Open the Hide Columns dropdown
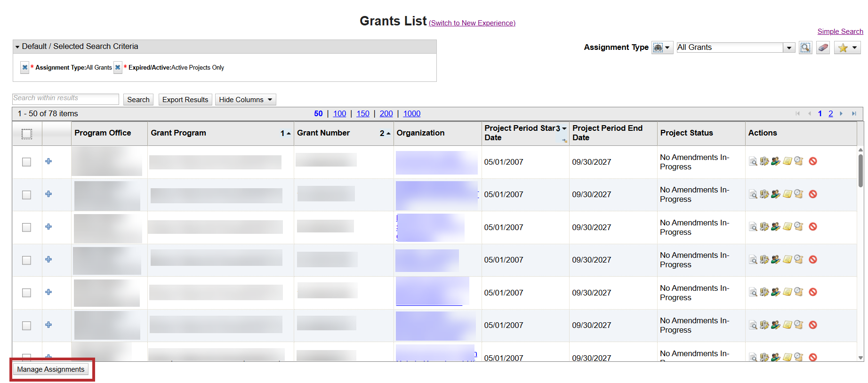 point(245,100)
